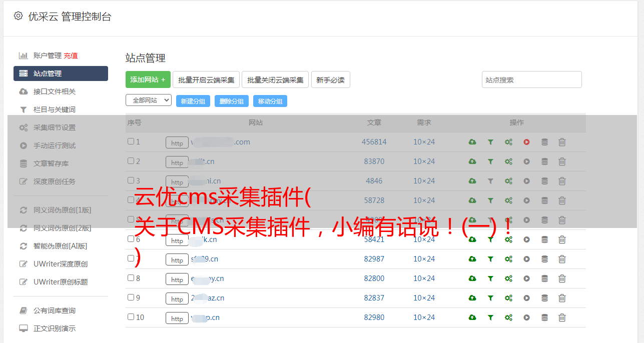Click cloud upload icon in row with 82987 articles
The width and height of the screenshot is (644, 343).
[472, 259]
